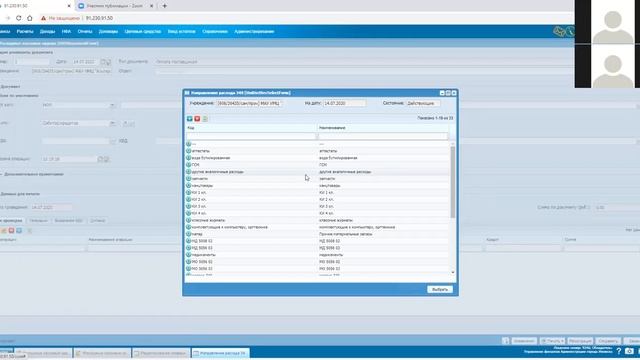Click the row icon beside 'запчасти'
640x360 pixels.
coord(189,178)
